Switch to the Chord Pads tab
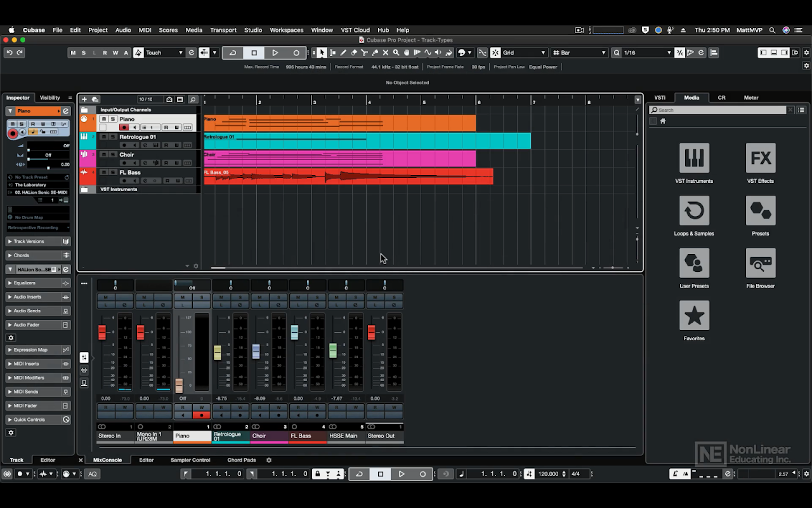This screenshot has width=812, height=508. click(241, 460)
